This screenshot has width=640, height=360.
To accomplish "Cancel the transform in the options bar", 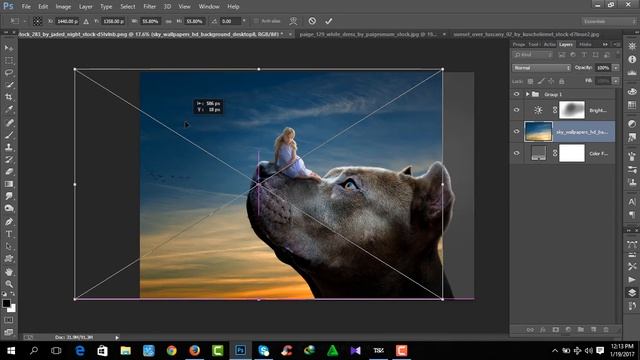I will [x=312, y=21].
